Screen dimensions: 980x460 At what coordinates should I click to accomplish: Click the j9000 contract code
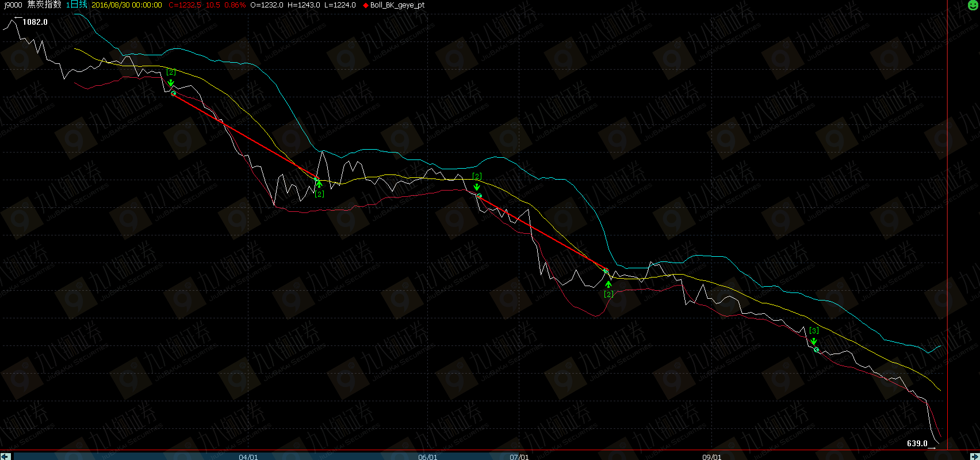pyautogui.click(x=13, y=5)
